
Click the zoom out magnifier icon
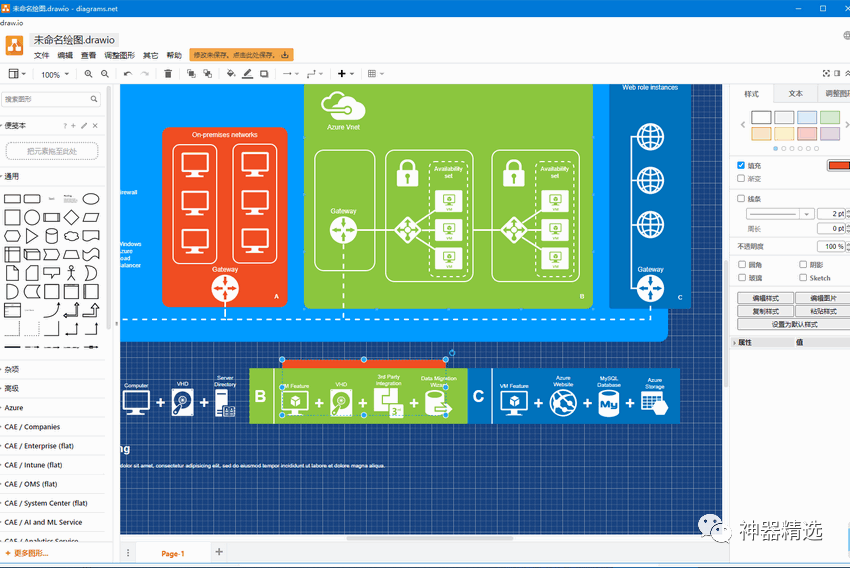[x=105, y=74]
